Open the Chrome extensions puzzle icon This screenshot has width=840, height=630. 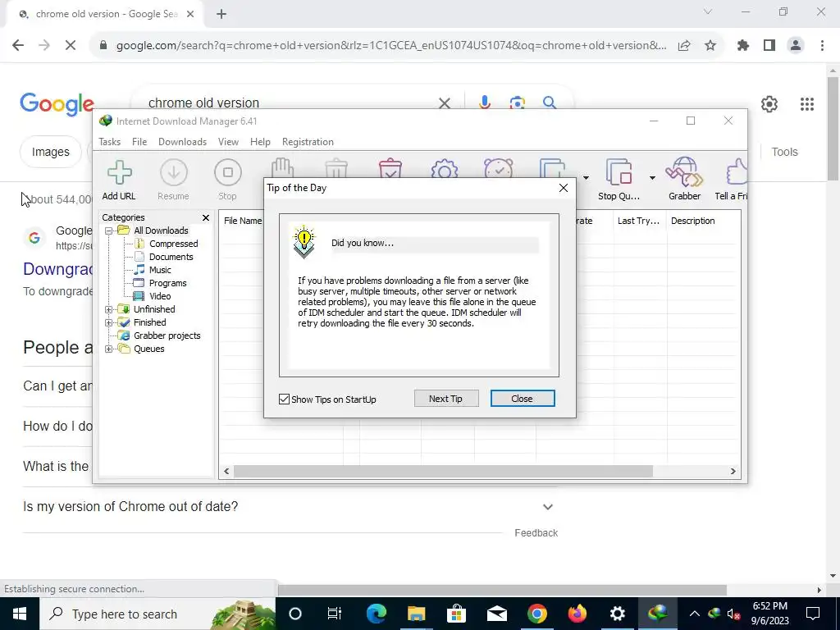point(743,46)
